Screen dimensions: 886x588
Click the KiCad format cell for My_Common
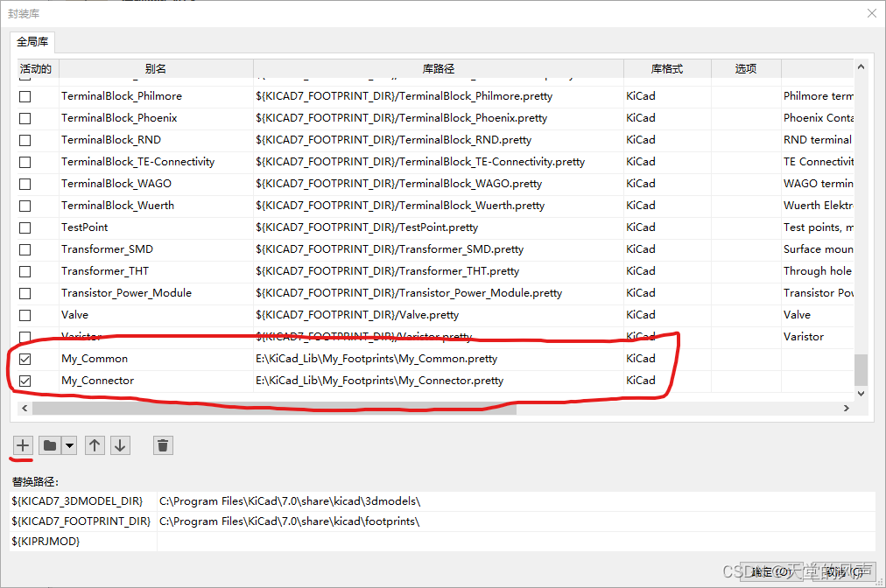point(667,359)
